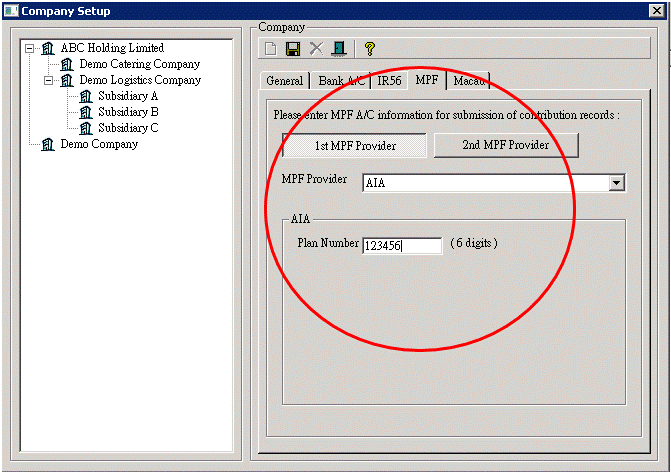Click the 'AIA' group box caption
671x474 pixels.
(x=300, y=219)
